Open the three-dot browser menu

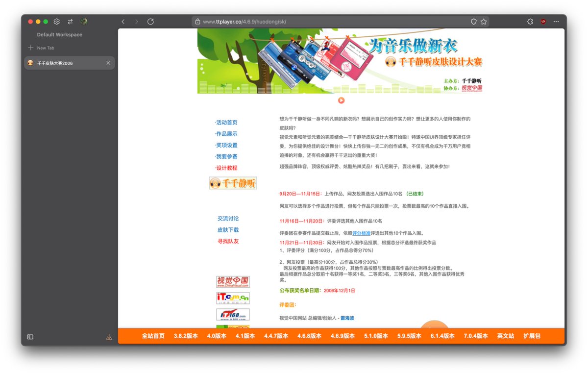click(556, 22)
